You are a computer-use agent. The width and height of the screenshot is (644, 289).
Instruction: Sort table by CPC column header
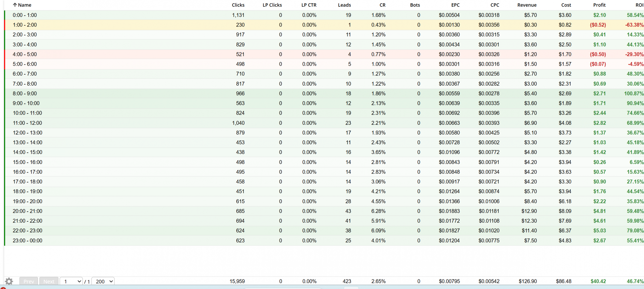[495, 5]
